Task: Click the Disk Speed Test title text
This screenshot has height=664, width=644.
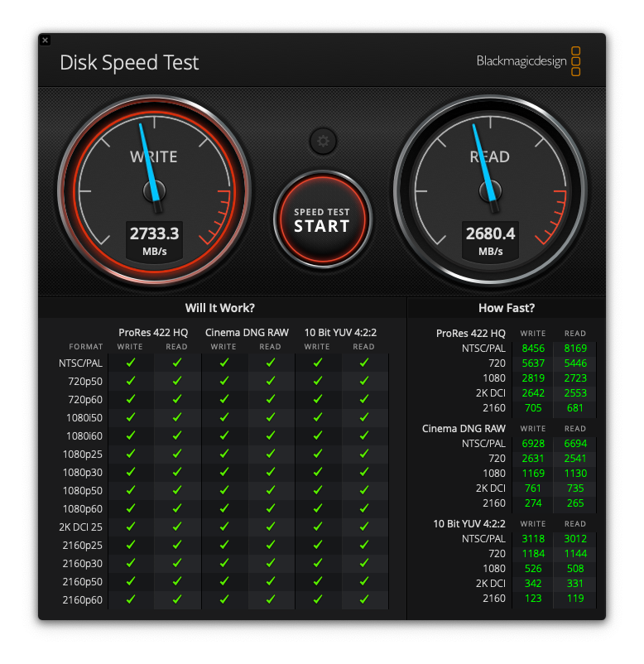Action: 129,63
